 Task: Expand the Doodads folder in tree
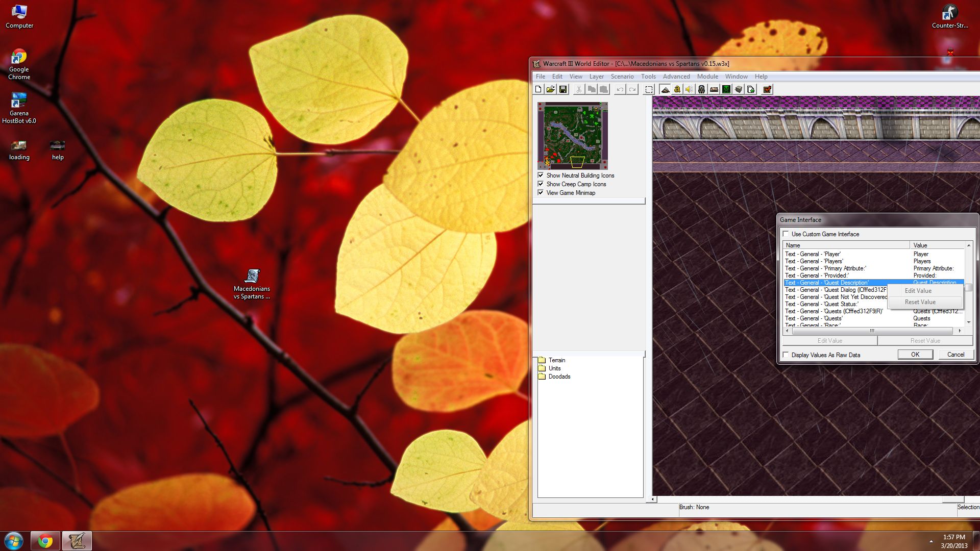pyautogui.click(x=554, y=376)
